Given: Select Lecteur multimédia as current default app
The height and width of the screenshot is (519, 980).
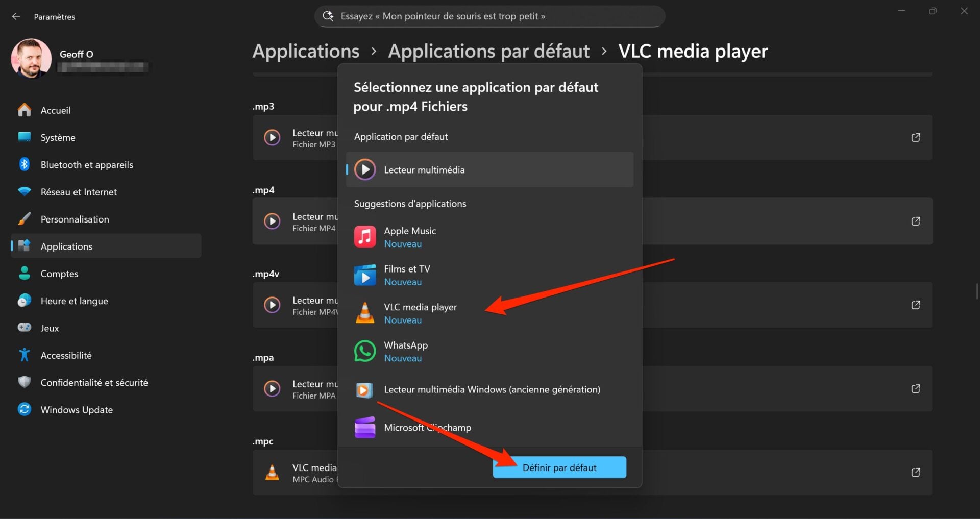Looking at the screenshot, I should (489, 169).
